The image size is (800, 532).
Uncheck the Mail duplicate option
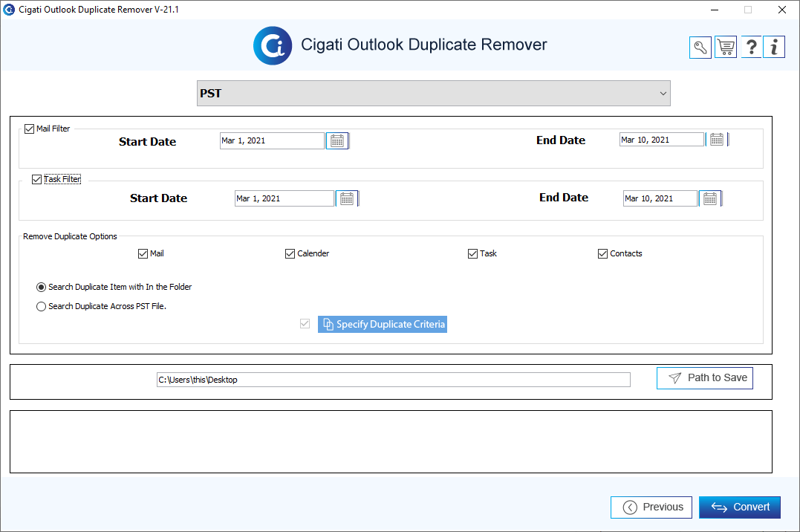143,254
